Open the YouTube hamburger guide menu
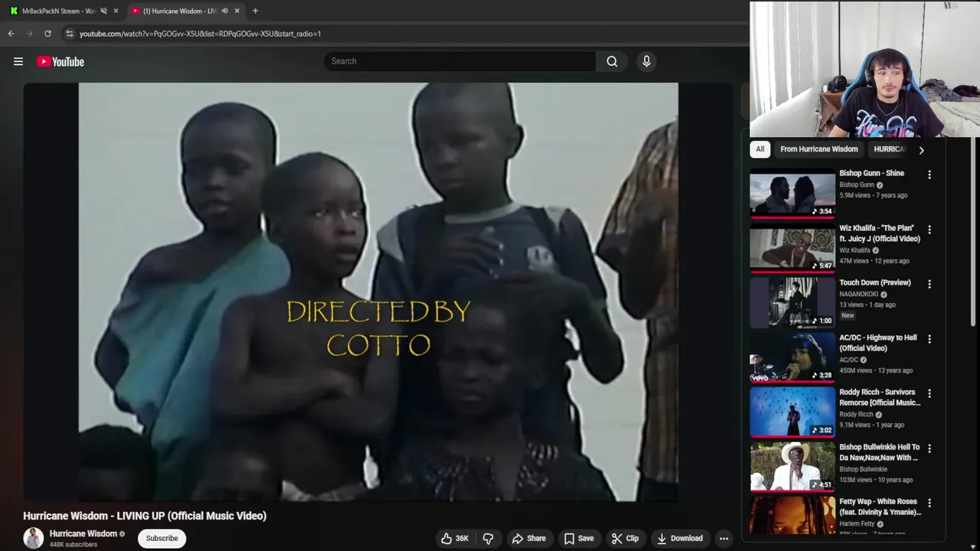This screenshot has width=980, height=551. [18, 62]
